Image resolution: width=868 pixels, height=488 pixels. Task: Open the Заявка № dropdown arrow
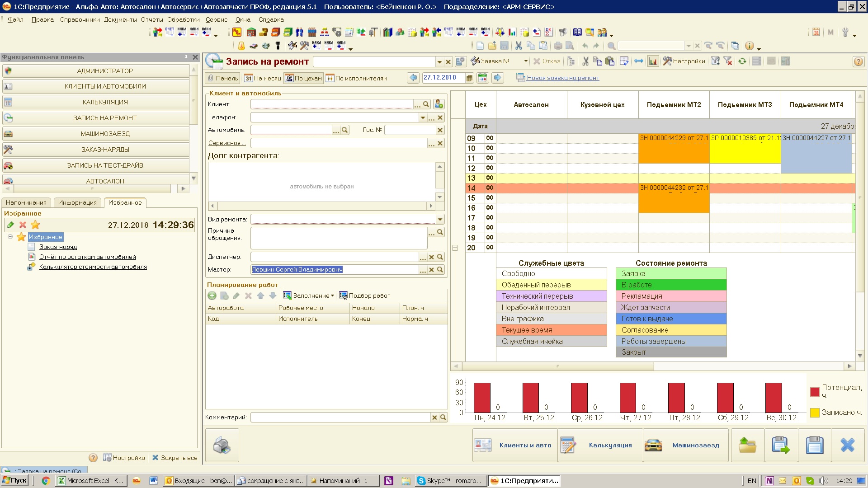[525, 61]
